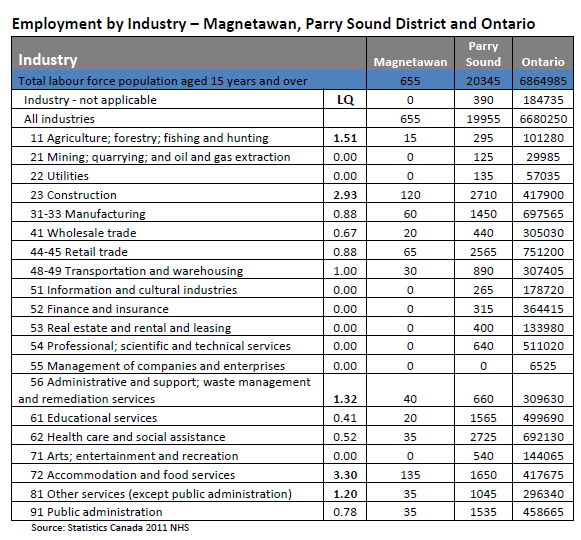This screenshot has width=581, height=540.
Task: Click the 72 Accommodation and food services label
Action: pos(133,475)
